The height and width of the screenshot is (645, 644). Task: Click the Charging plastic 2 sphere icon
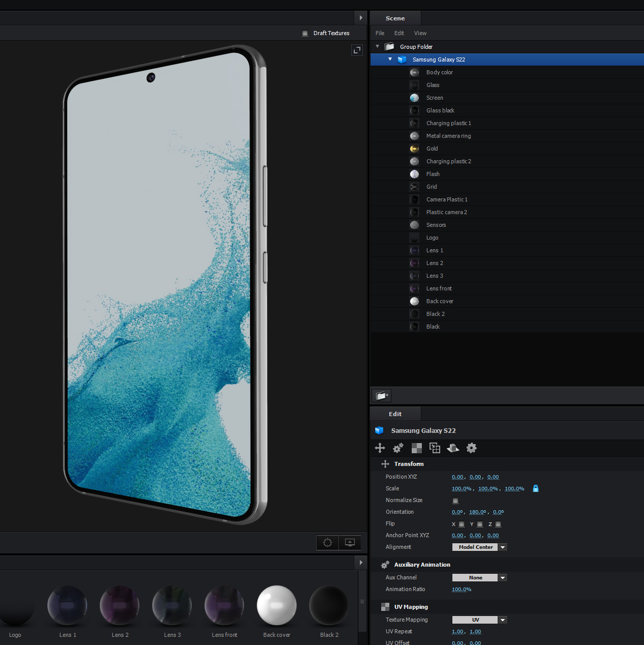pyautogui.click(x=415, y=161)
